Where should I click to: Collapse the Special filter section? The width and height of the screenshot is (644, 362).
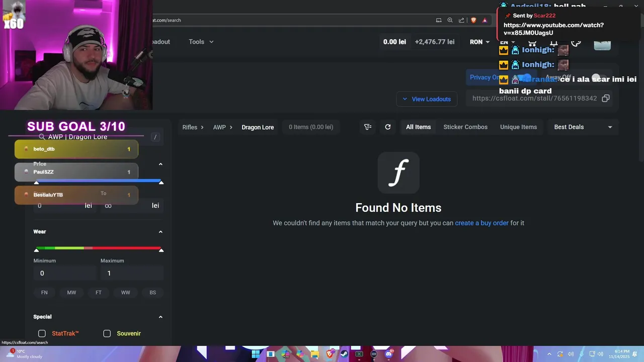tap(160, 317)
